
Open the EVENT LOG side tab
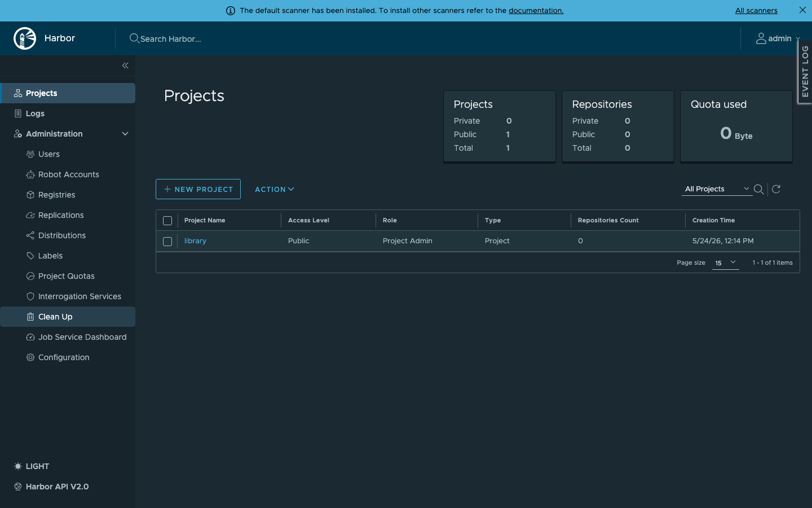click(805, 71)
